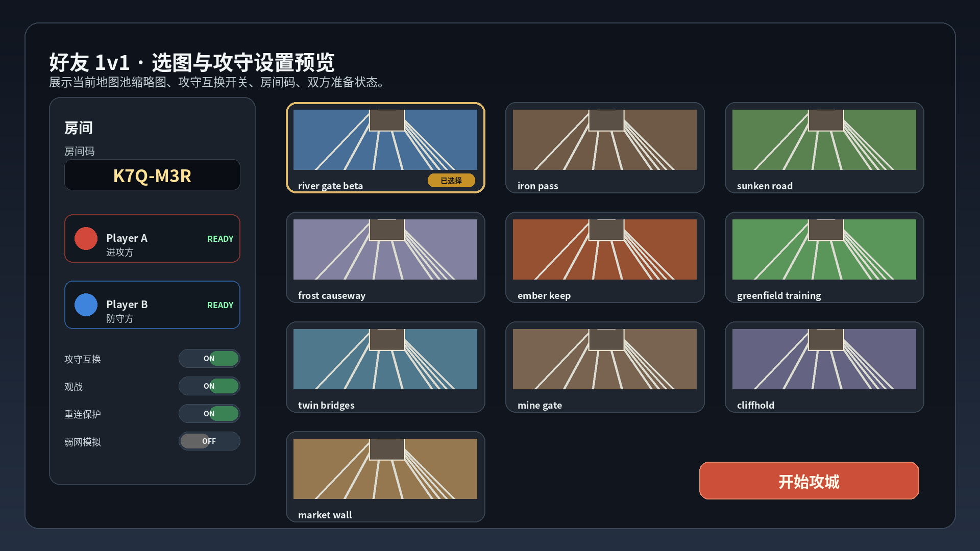Viewport: 980px width, 551px height.
Task: Click the 防守方 label under Player B
Action: pyautogui.click(x=119, y=318)
